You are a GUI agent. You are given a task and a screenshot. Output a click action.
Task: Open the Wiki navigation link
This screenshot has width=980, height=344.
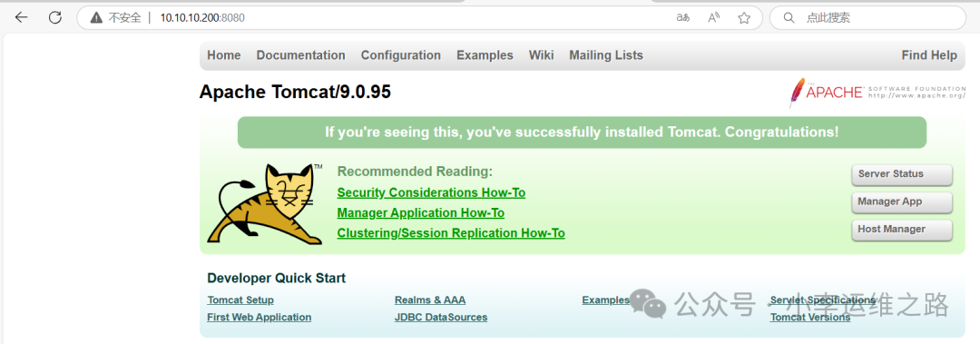point(541,55)
